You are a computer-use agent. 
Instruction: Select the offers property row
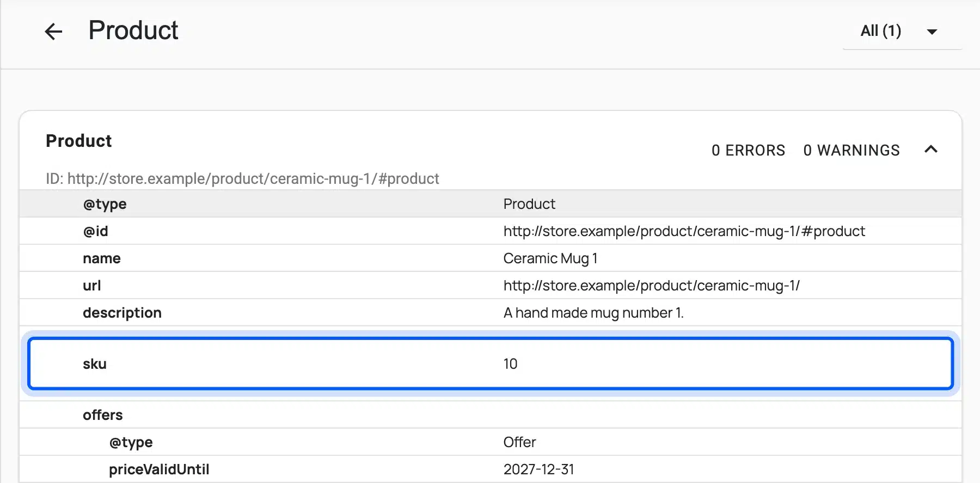[491, 415]
